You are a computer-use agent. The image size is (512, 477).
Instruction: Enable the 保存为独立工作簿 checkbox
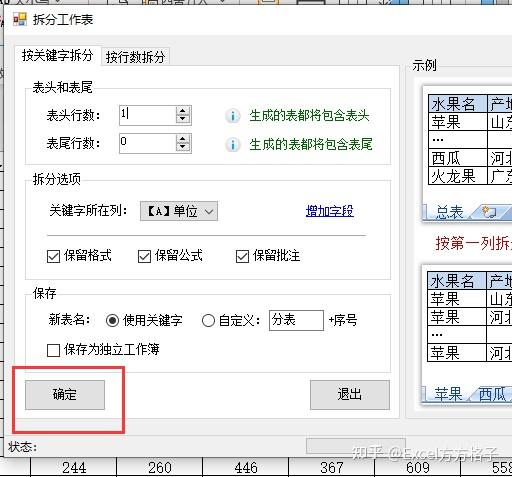coord(53,351)
